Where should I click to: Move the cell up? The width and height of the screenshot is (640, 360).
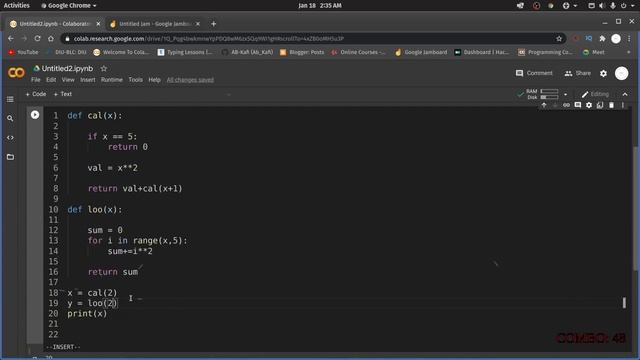pos(544,105)
